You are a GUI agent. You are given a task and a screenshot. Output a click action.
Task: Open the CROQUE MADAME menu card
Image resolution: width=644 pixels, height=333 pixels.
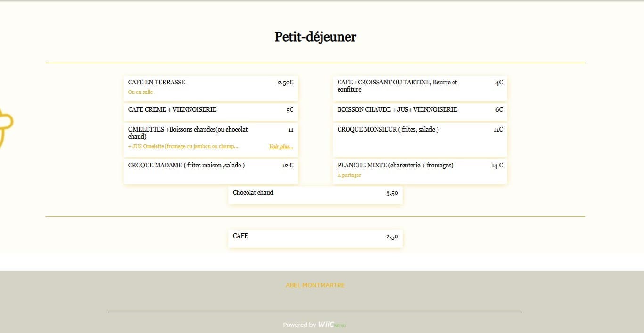(210, 171)
